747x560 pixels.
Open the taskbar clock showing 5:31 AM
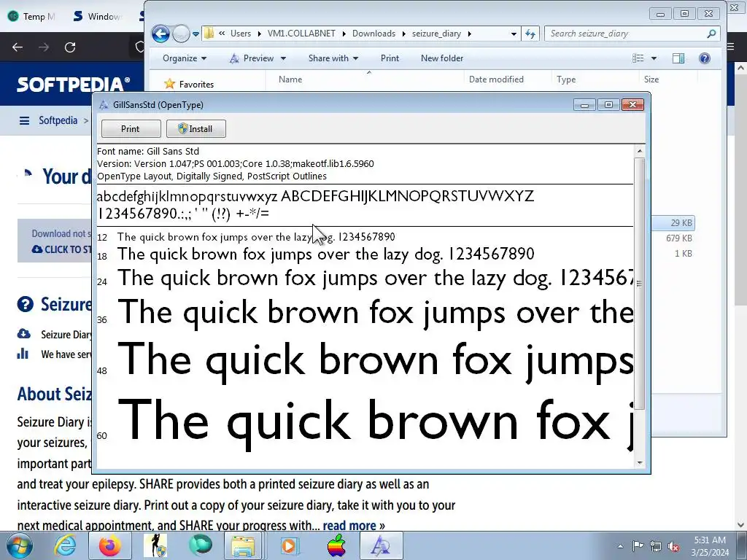(710, 546)
